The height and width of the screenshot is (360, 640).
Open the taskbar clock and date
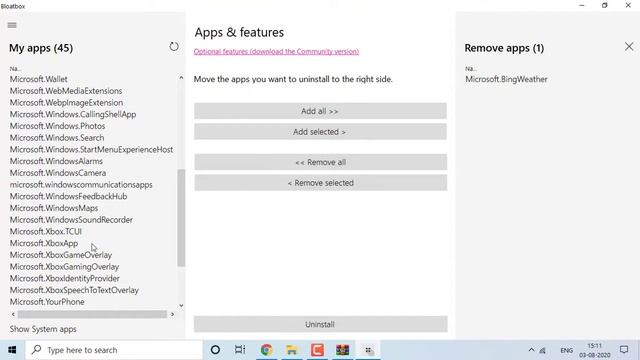(595, 350)
